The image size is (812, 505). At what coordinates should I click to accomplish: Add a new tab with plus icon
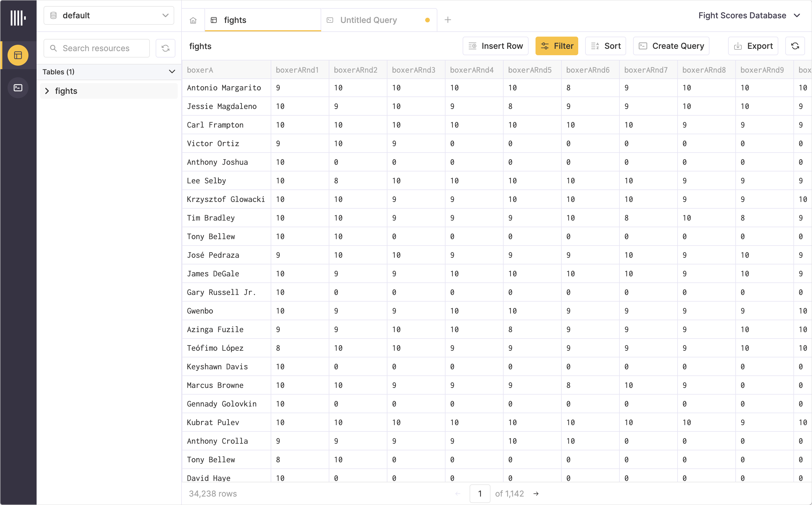(x=448, y=20)
